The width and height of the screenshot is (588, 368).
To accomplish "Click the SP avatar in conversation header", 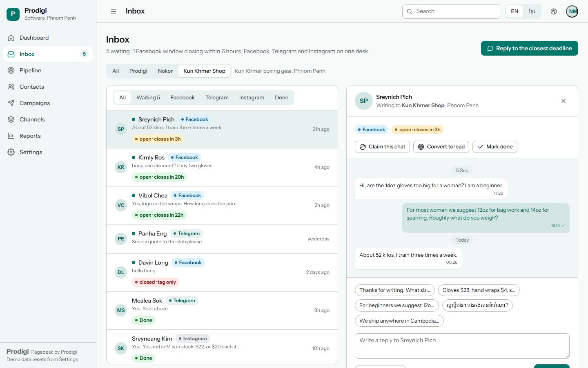I will click(364, 101).
